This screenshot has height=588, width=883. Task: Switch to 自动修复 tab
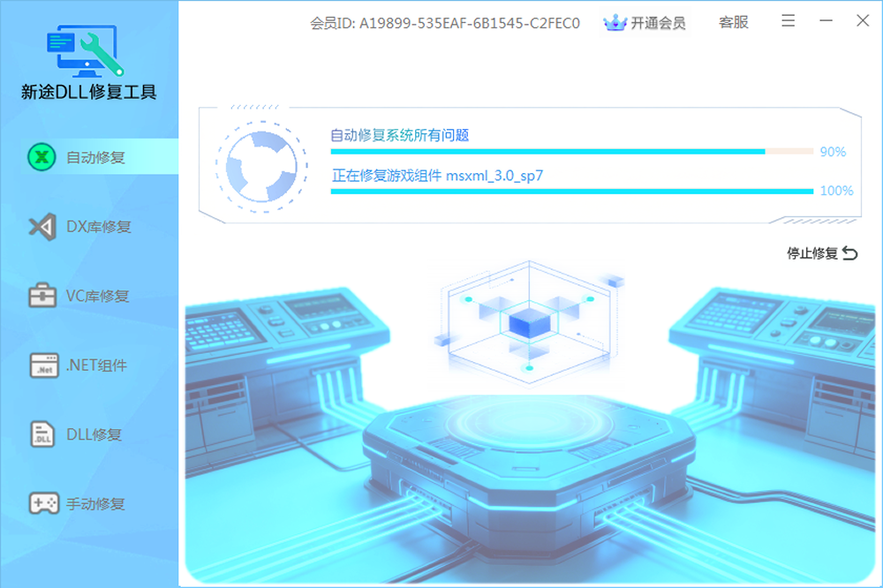(x=95, y=158)
